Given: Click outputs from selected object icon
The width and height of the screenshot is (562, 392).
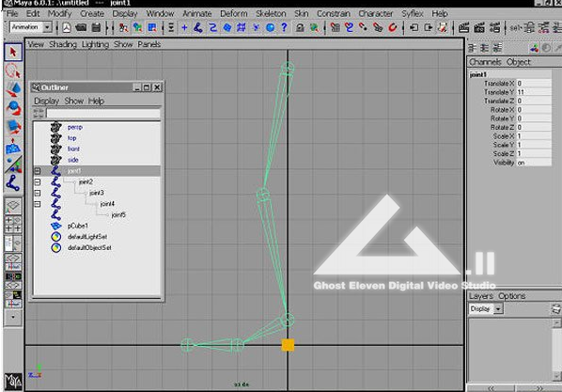Looking at the screenshot, I should pos(428,27).
